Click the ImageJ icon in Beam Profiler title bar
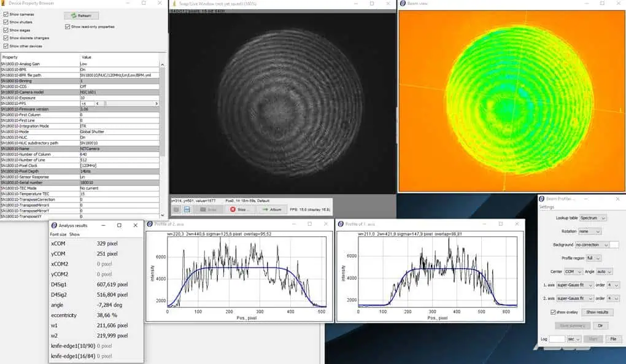This screenshot has width=626, height=364. pyautogui.click(x=541, y=198)
